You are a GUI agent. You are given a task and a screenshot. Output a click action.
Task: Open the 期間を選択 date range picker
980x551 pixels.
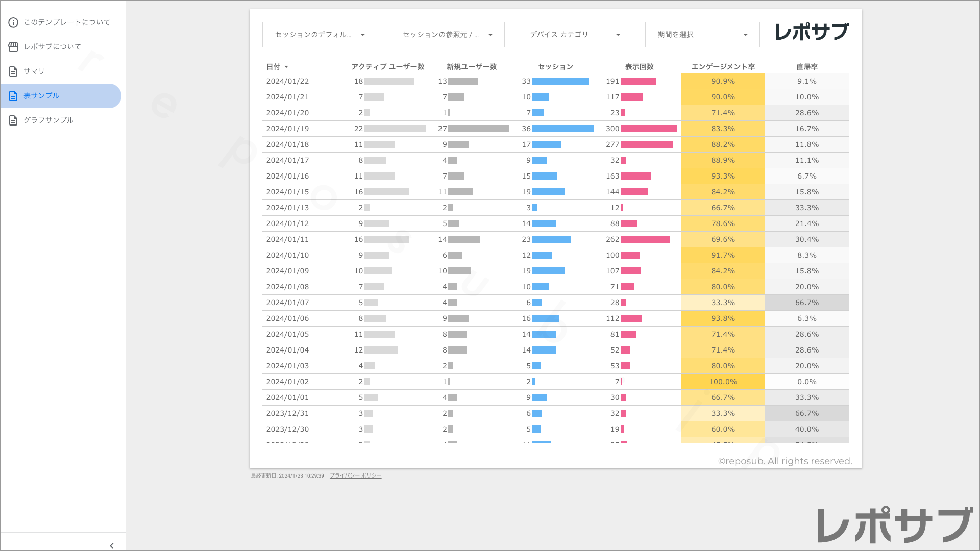click(702, 35)
